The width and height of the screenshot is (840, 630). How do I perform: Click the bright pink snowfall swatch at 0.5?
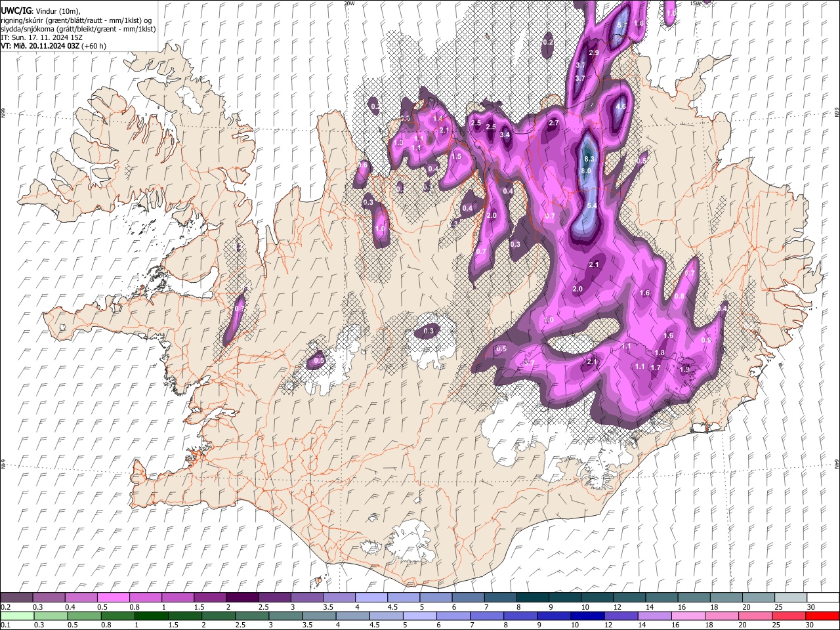point(113,597)
